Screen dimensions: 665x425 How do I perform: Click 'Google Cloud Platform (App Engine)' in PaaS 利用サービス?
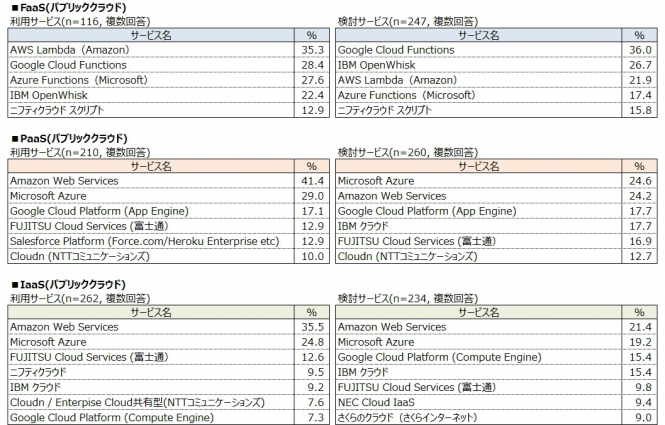[x=99, y=211]
